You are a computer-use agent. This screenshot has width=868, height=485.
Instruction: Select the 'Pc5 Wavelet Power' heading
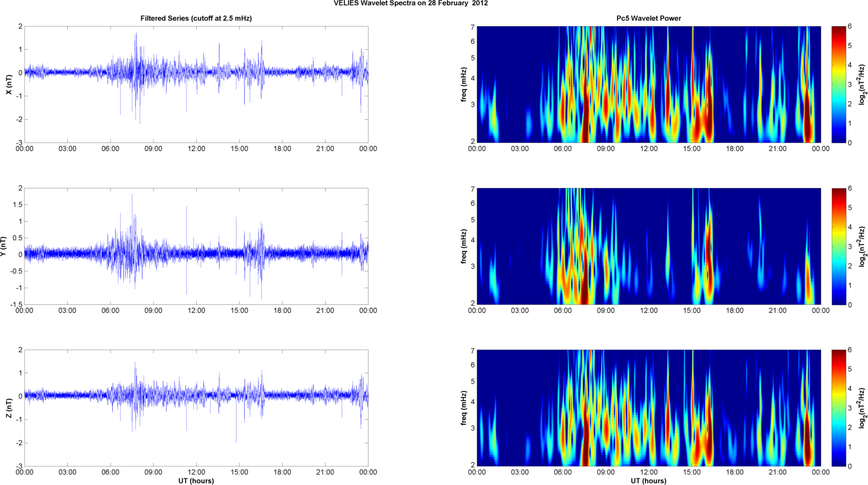click(x=648, y=18)
